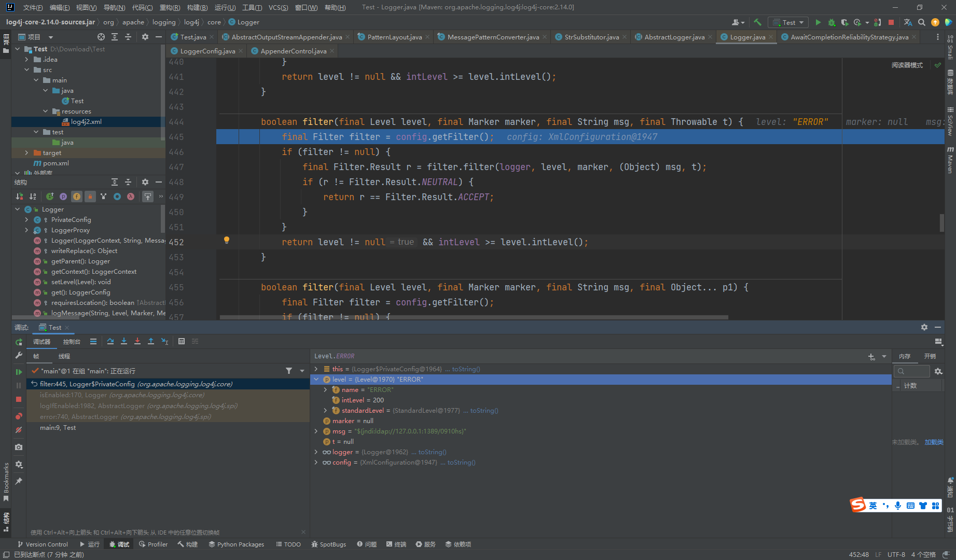Screen dimensions: 956x560
Task: Open Version Control tool window button
Action: (x=43, y=544)
